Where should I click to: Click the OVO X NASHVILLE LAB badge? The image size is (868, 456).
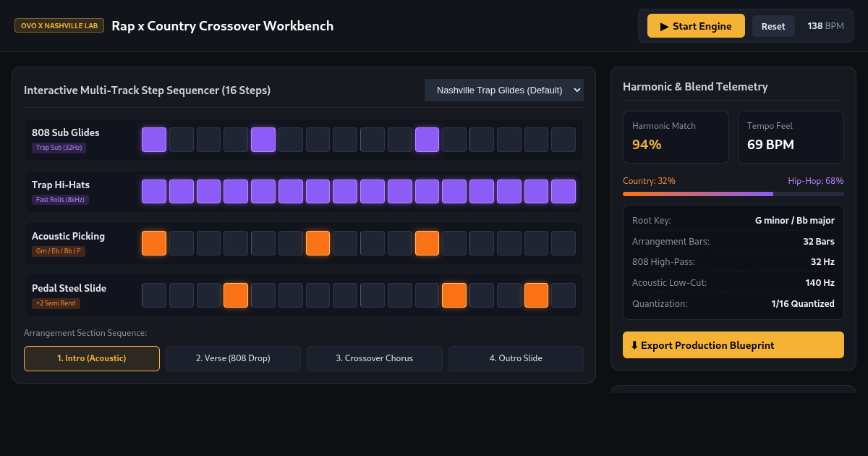tap(59, 26)
